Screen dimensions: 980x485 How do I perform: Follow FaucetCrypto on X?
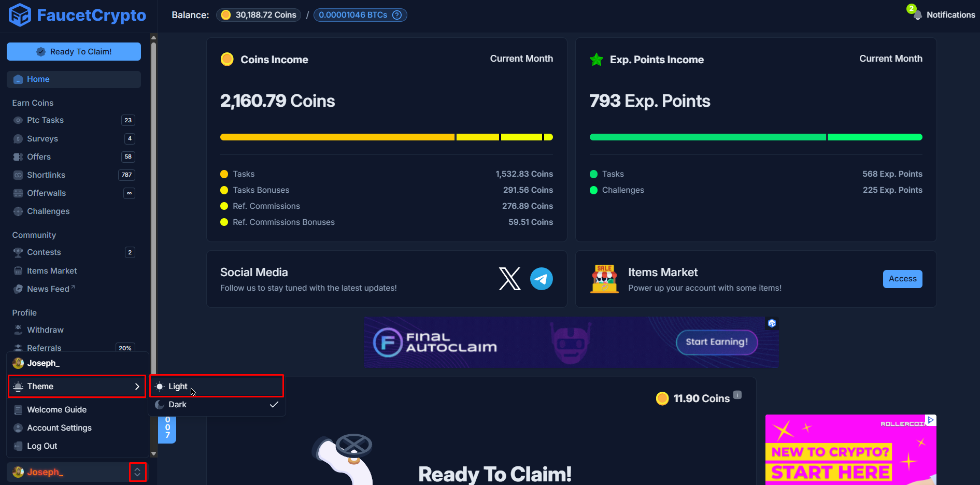[x=509, y=279]
